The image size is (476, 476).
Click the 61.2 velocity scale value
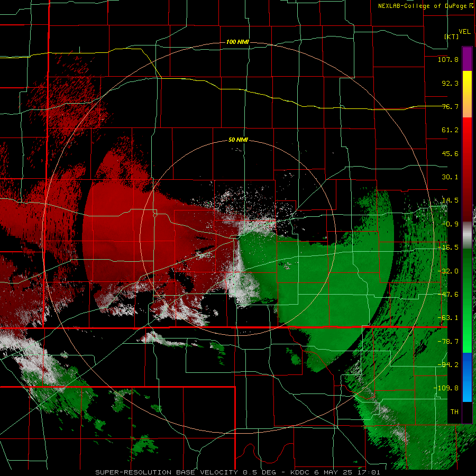[450, 130]
